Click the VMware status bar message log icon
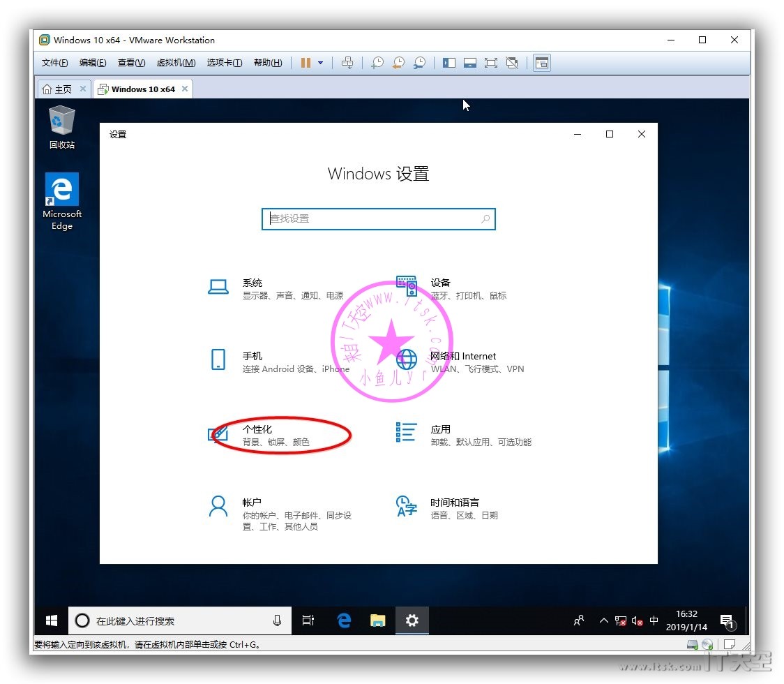Screen dimensions: 784x684 coord(730,644)
